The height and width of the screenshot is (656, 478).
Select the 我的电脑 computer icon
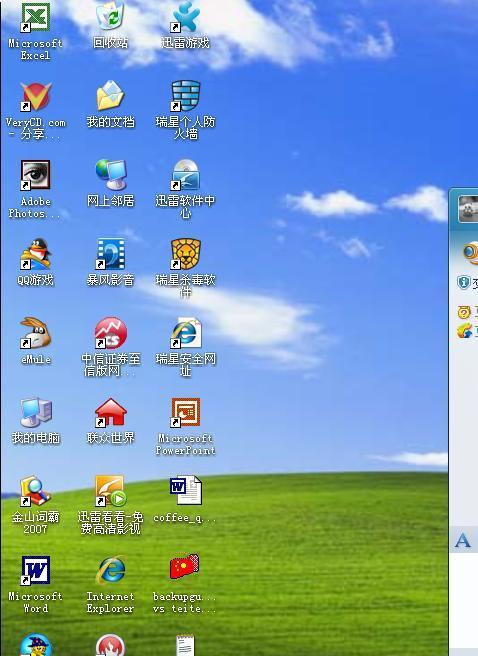coord(36,413)
